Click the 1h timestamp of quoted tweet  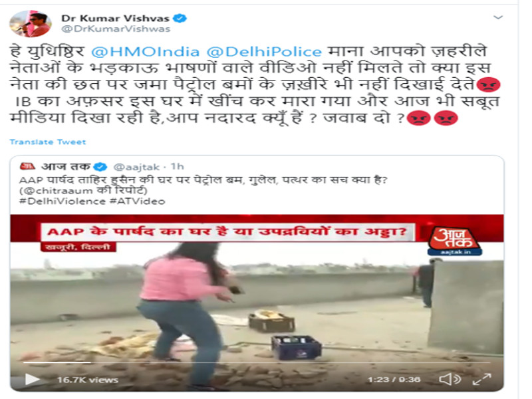[x=177, y=167]
